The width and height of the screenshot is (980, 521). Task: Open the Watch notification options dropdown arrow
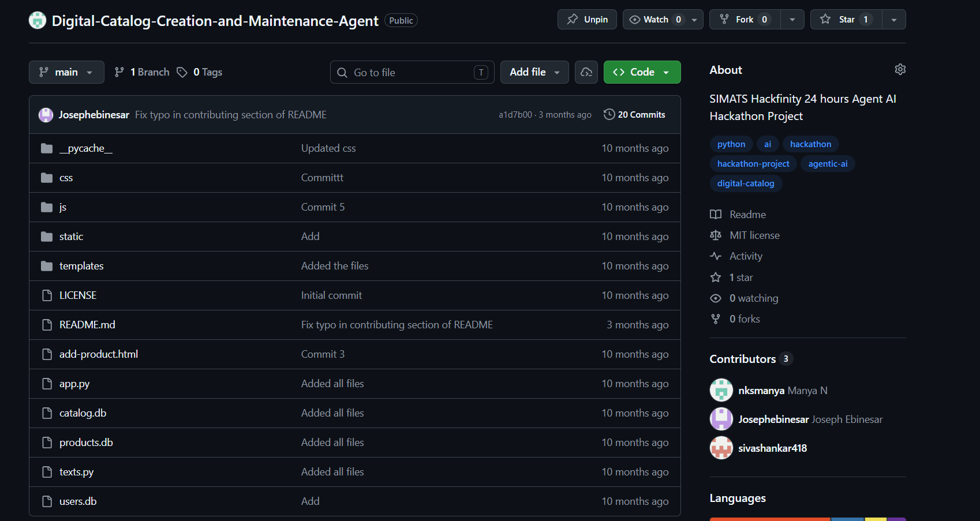point(694,20)
